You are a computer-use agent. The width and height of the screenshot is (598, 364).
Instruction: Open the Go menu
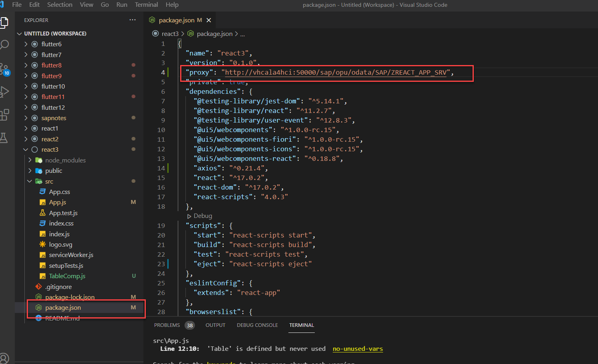point(105,5)
